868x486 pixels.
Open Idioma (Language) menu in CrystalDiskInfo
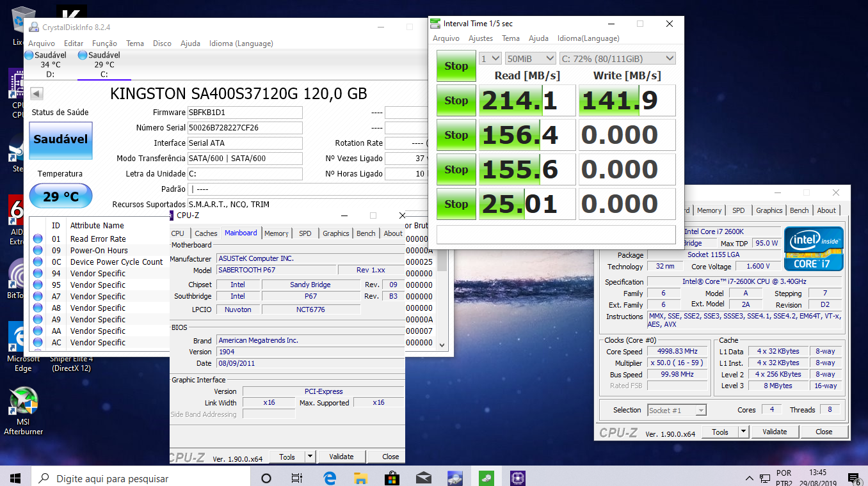point(241,43)
